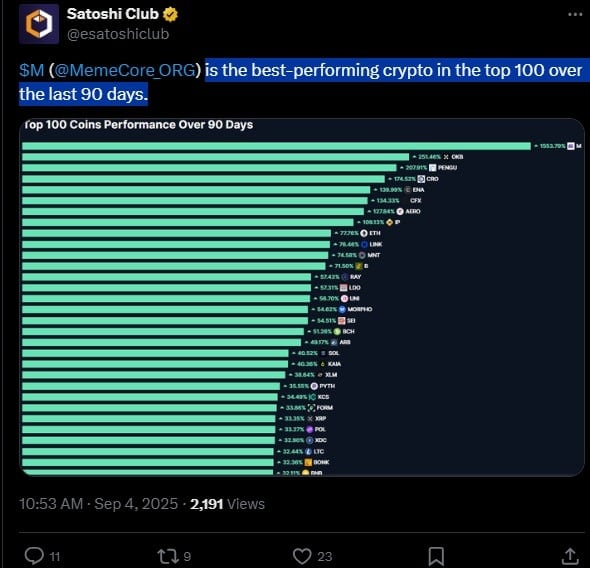Image resolution: width=590 pixels, height=568 pixels.
Task: Repost using the retweet arrows icon
Action: (168, 556)
